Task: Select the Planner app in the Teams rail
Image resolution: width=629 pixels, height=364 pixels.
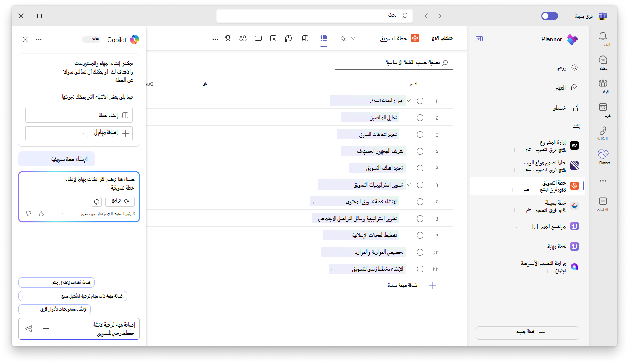Action: click(603, 156)
